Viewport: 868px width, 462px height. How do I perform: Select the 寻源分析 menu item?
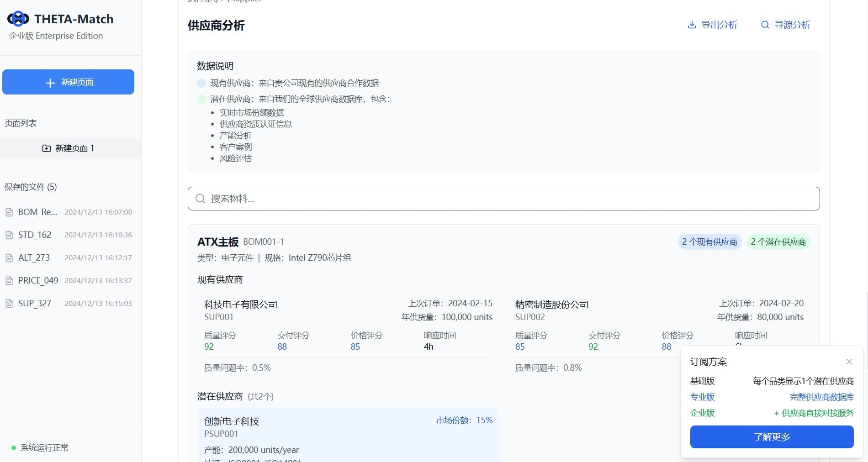pyautogui.click(x=793, y=25)
